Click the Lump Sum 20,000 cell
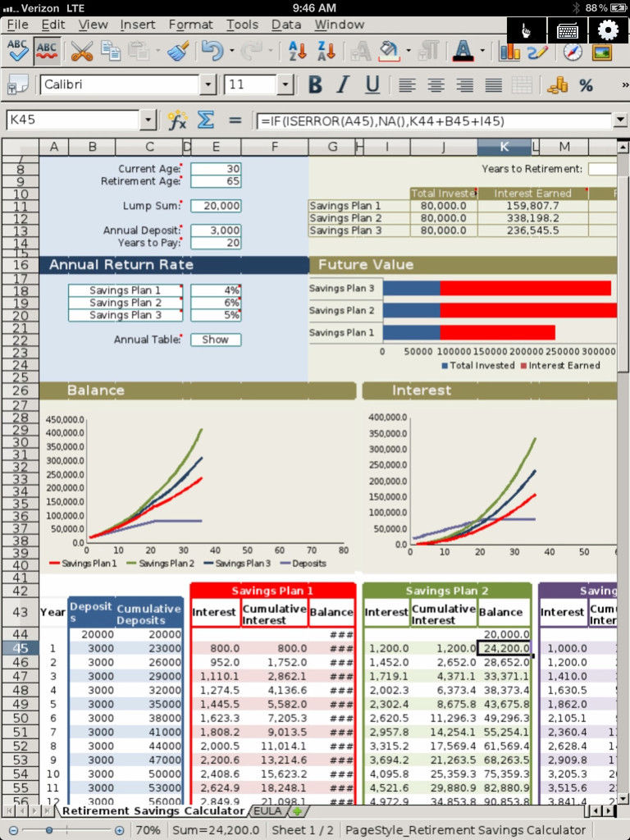The height and width of the screenshot is (840, 630). click(216, 206)
